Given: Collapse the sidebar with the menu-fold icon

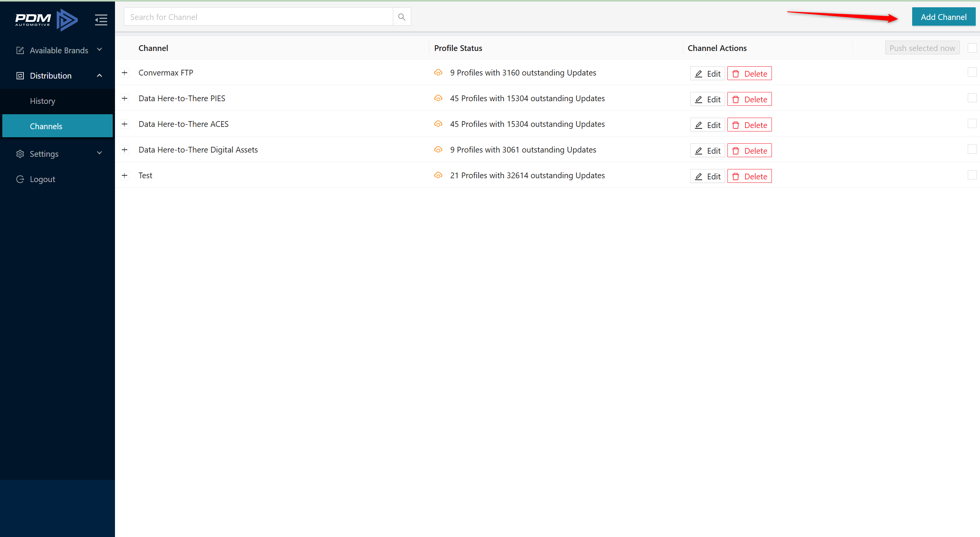Looking at the screenshot, I should click(101, 20).
